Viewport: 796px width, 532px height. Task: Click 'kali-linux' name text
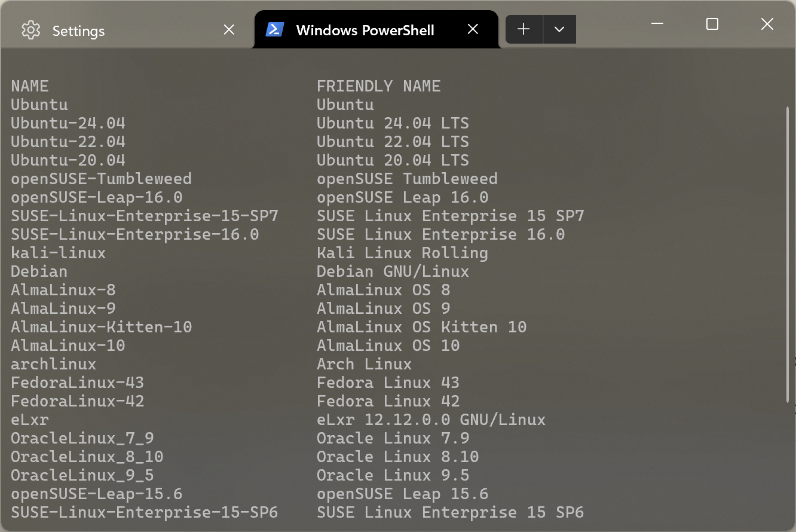tap(59, 253)
